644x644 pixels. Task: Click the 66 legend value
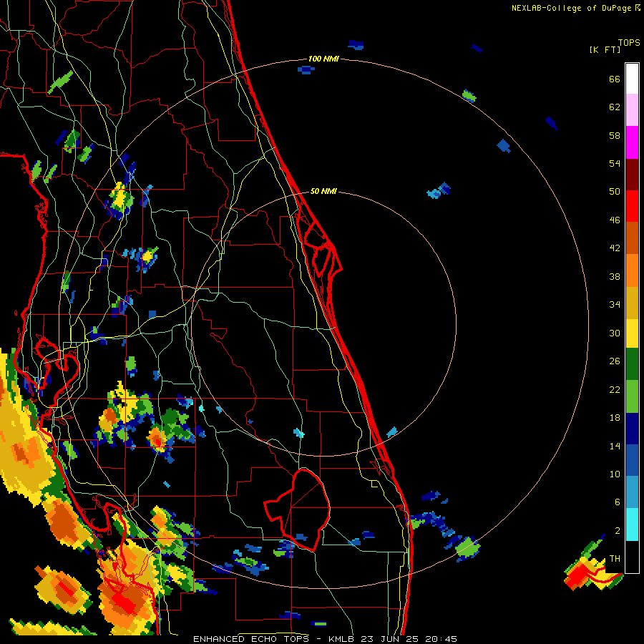point(615,79)
